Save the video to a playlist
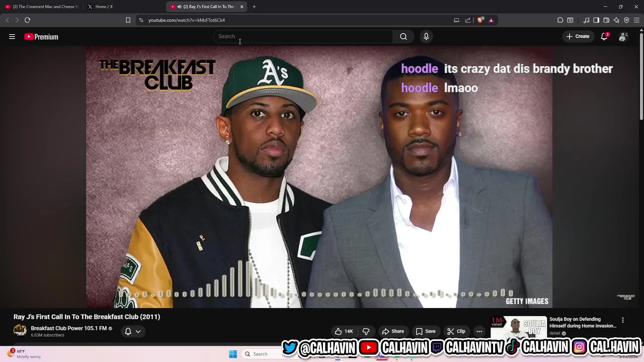Viewport: 644px width, 362px height. [426, 331]
